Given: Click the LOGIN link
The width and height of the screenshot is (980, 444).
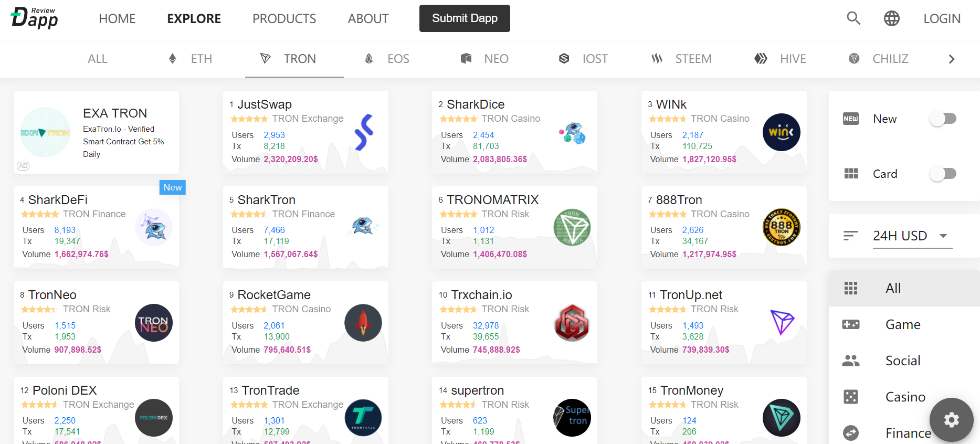Looking at the screenshot, I should click(x=942, y=19).
